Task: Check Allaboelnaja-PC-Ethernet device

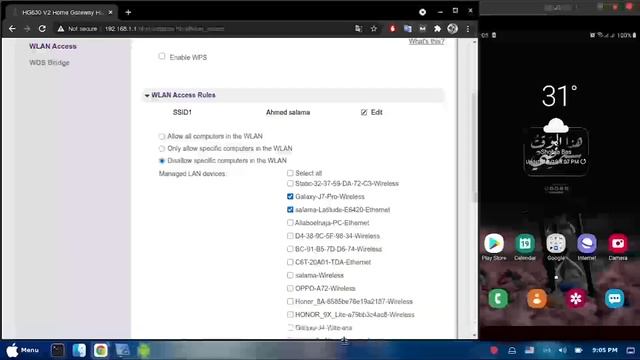Action: 290,223
